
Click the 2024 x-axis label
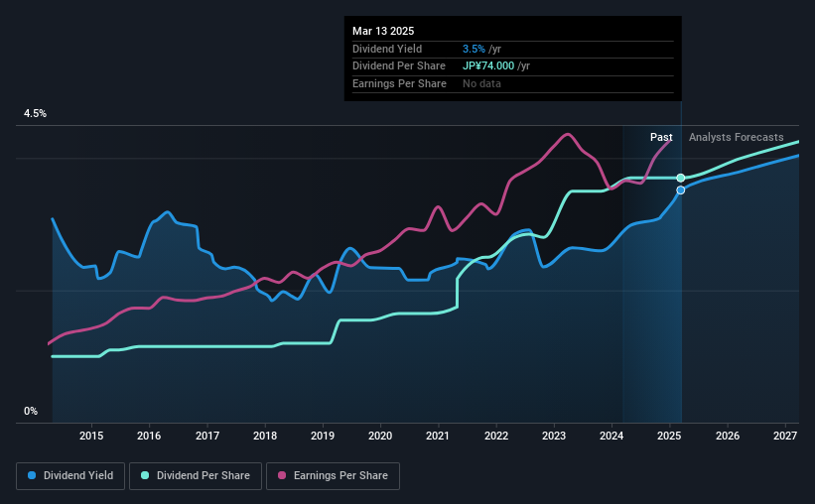coord(611,436)
